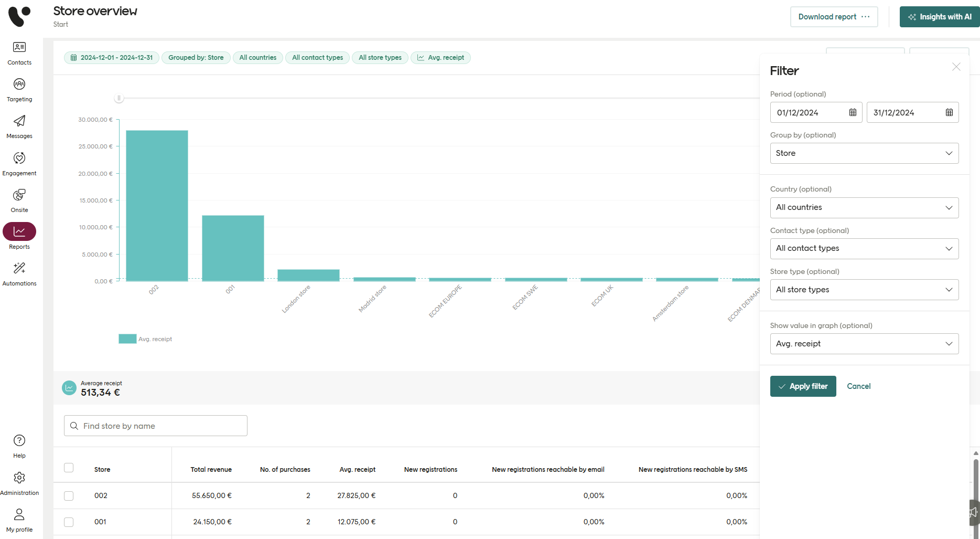Toggle the select-all stores checkbox

click(x=69, y=468)
